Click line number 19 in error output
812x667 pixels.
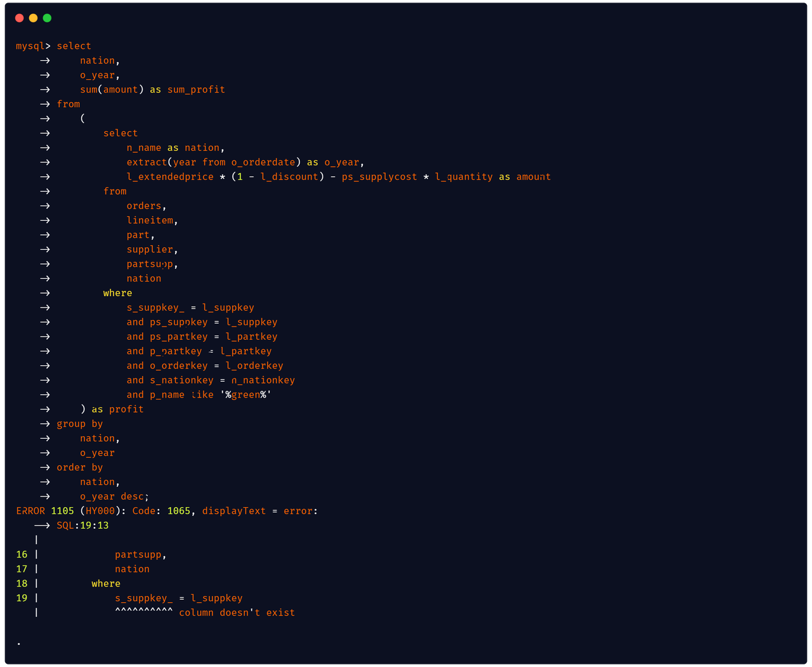pyautogui.click(x=22, y=599)
